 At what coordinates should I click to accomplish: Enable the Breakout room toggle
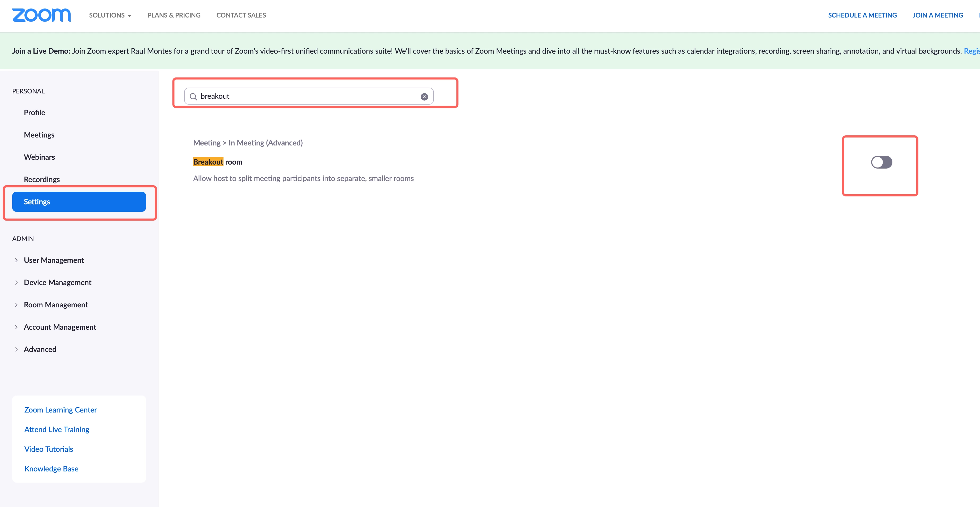coord(882,162)
